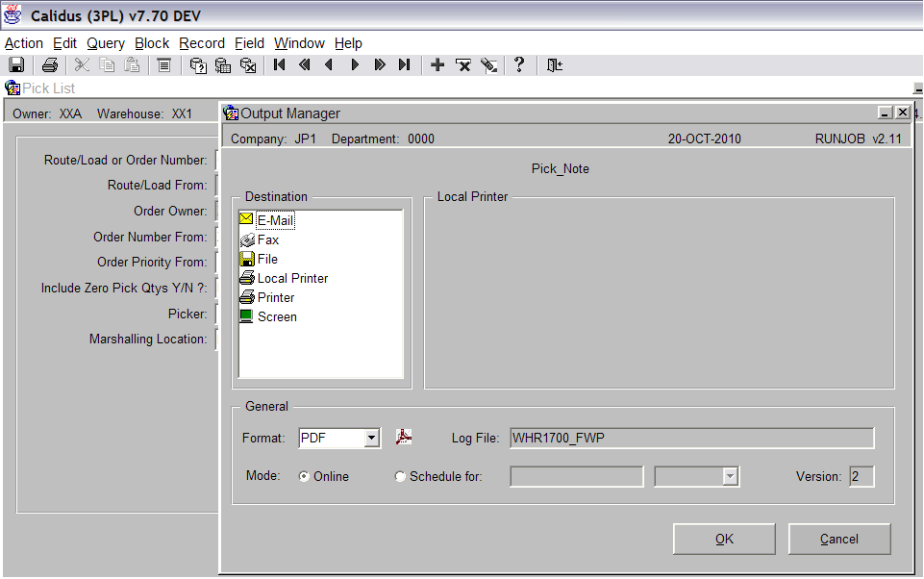
Task: Click the Cancel button
Action: [839, 539]
